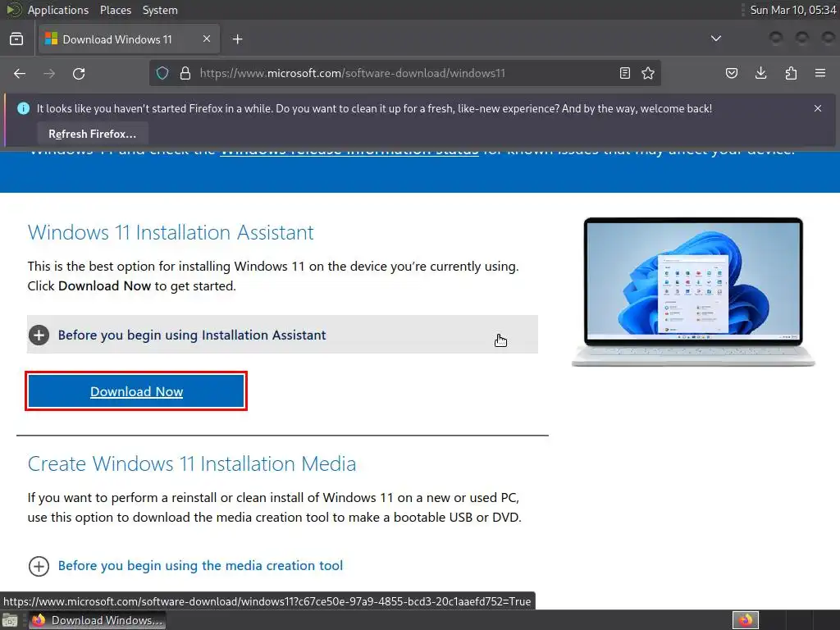Toggle reader view icon

click(624, 73)
